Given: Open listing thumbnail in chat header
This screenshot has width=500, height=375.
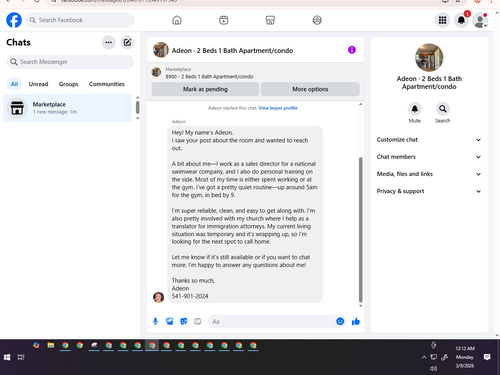Looking at the screenshot, I should coord(161,50).
